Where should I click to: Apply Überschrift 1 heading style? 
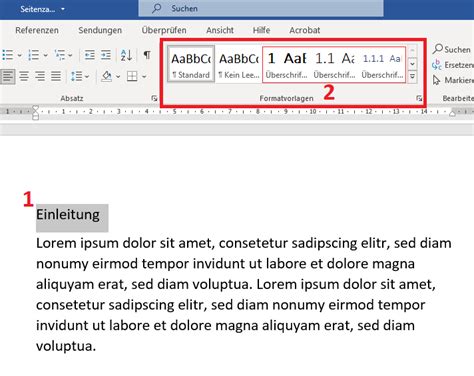(287, 64)
